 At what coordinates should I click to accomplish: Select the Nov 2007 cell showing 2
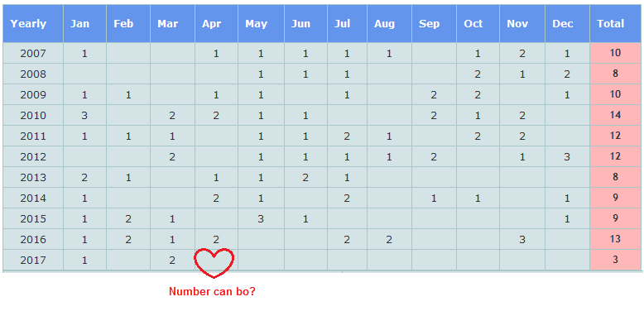click(x=522, y=53)
